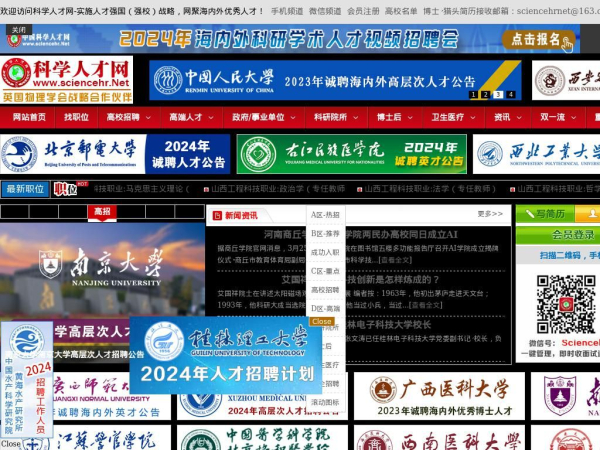Open the 科技创新是怎样炼成的 headline
Image resolution: width=600 pixels, height=450 pixels.
(360, 280)
